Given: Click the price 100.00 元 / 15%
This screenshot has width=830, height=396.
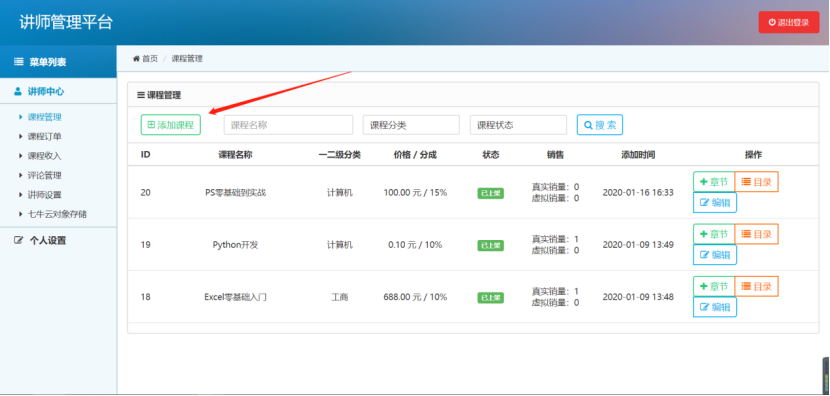Looking at the screenshot, I should click(415, 193).
